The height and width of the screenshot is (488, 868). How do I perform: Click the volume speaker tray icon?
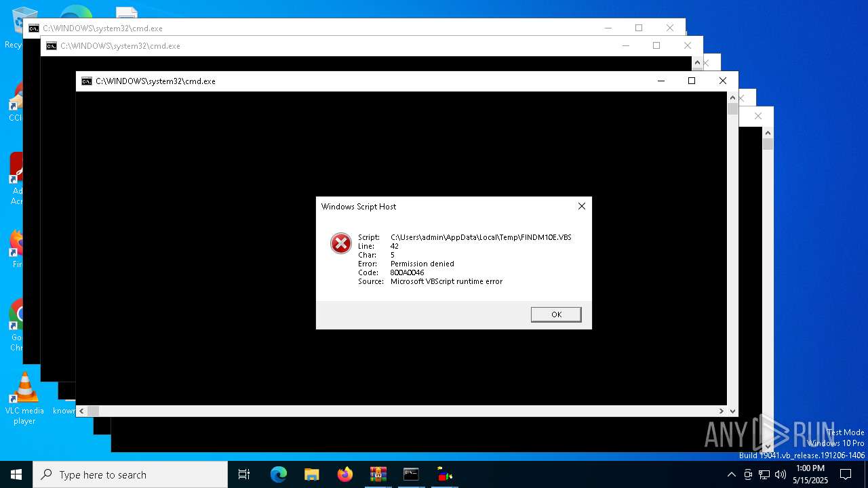pyautogui.click(x=781, y=474)
